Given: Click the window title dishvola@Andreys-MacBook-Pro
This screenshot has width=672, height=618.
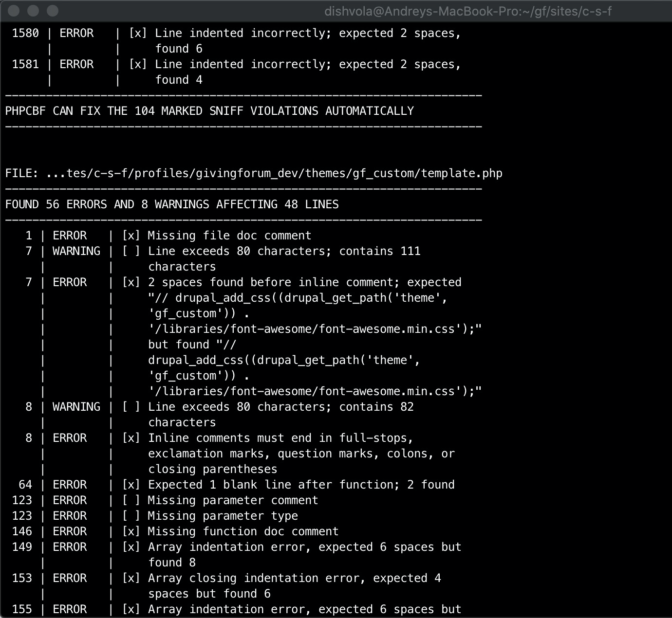Looking at the screenshot, I should 468,11.
